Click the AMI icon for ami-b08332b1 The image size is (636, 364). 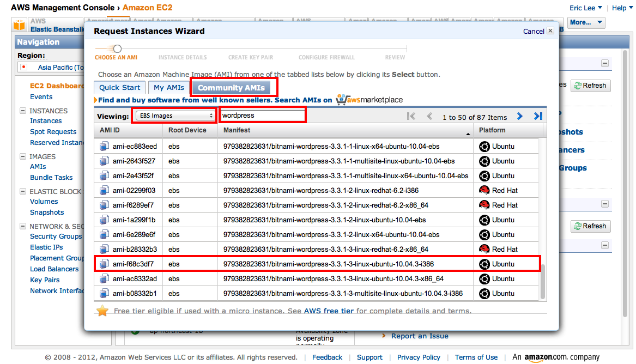(104, 294)
